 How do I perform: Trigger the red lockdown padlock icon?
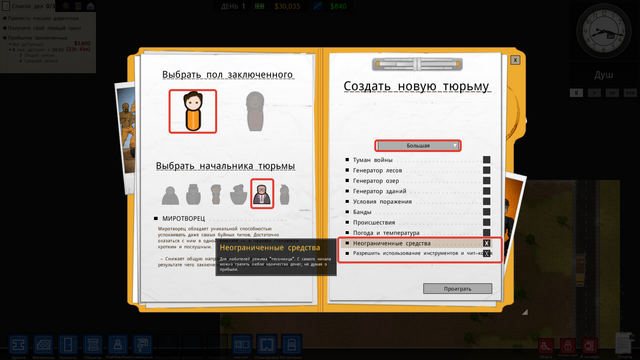point(568,346)
